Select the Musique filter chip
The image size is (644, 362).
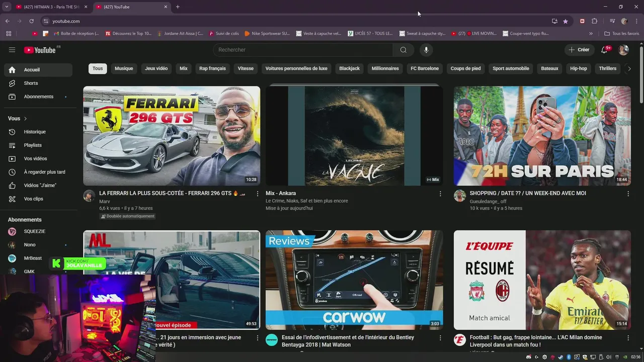point(124,68)
